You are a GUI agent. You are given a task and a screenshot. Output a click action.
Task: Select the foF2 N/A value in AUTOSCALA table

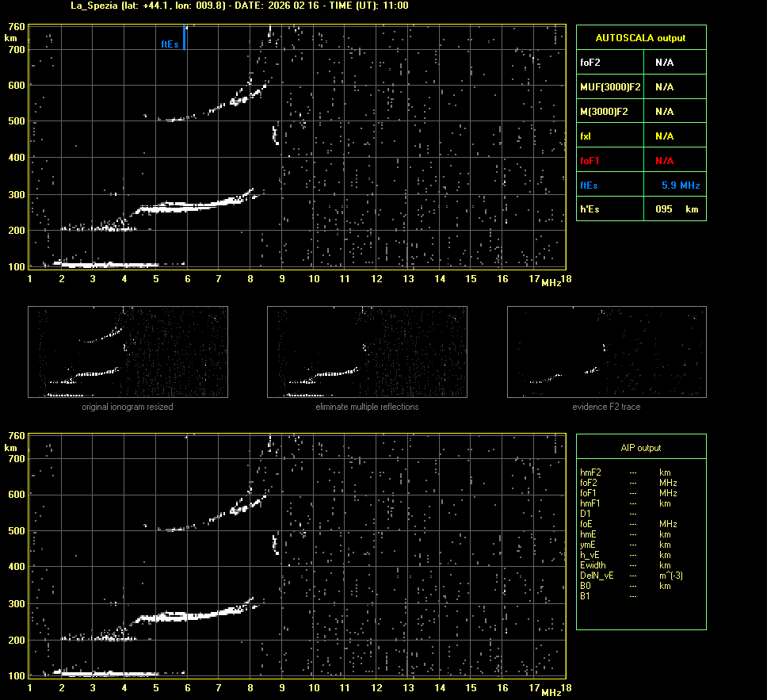pos(664,62)
